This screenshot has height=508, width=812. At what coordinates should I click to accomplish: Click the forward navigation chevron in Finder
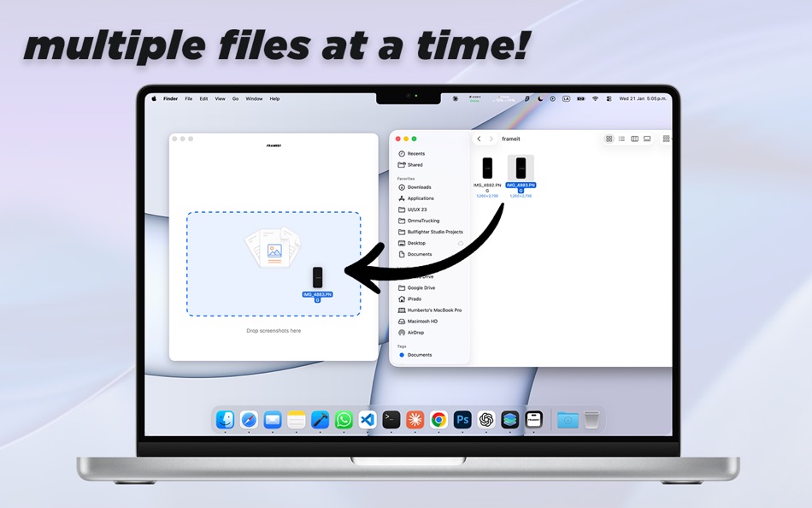tap(491, 138)
